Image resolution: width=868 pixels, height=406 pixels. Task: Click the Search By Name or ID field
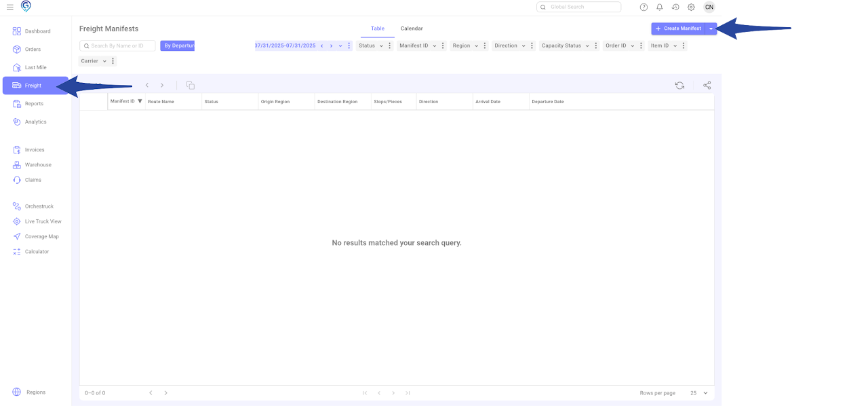tap(117, 46)
